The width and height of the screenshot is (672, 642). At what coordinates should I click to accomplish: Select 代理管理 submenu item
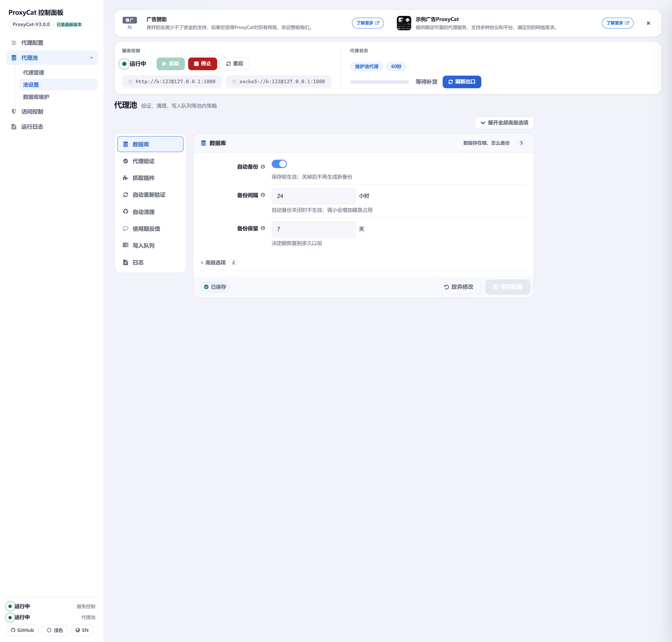[x=58, y=72]
